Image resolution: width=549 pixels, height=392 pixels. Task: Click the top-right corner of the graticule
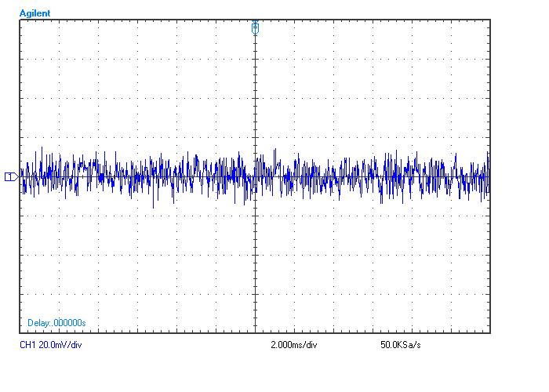click(x=489, y=20)
